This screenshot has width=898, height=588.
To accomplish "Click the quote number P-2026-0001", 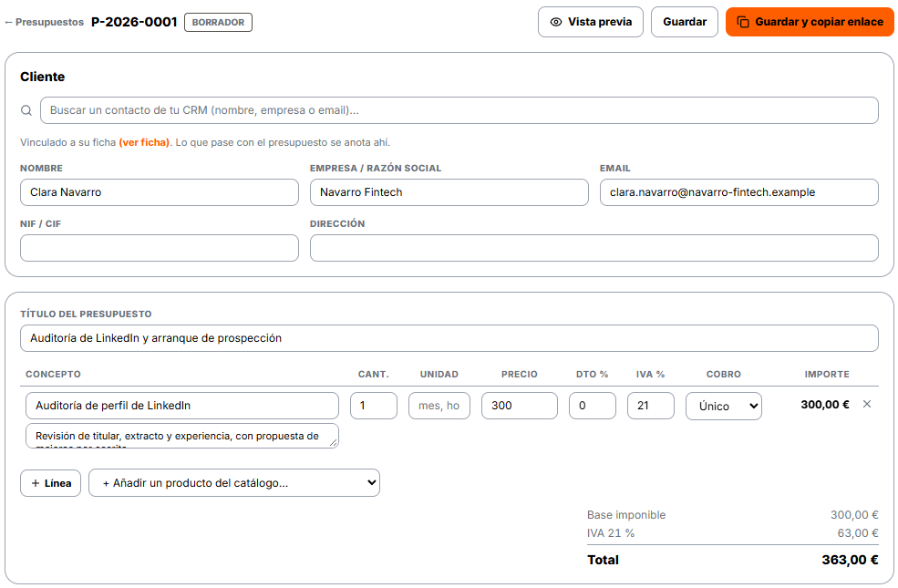I will 134,22.
